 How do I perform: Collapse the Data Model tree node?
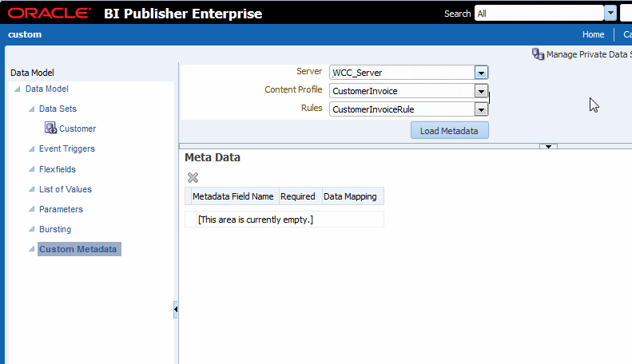tap(18, 89)
